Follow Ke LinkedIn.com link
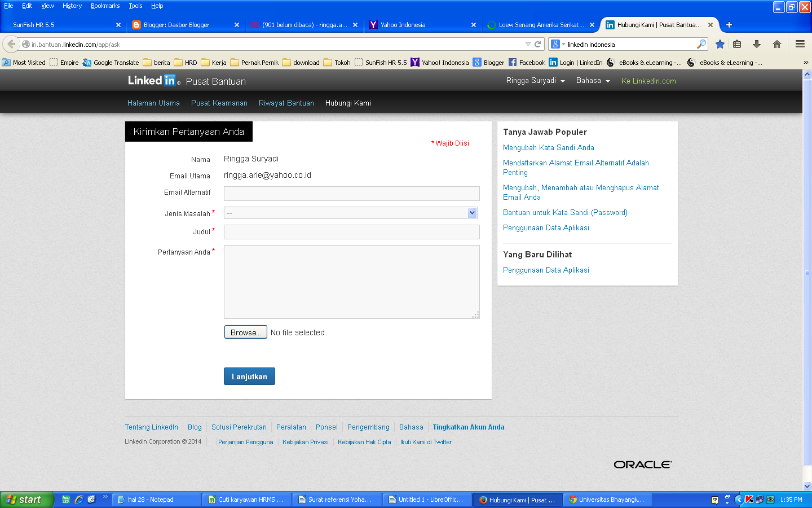812x508 pixels. pyautogui.click(x=648, y=81)
